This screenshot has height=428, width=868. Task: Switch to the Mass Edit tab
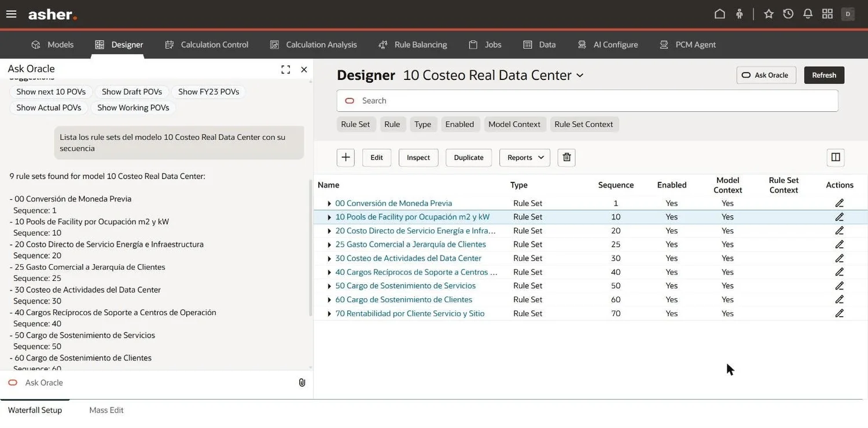(x=106, y=410)
